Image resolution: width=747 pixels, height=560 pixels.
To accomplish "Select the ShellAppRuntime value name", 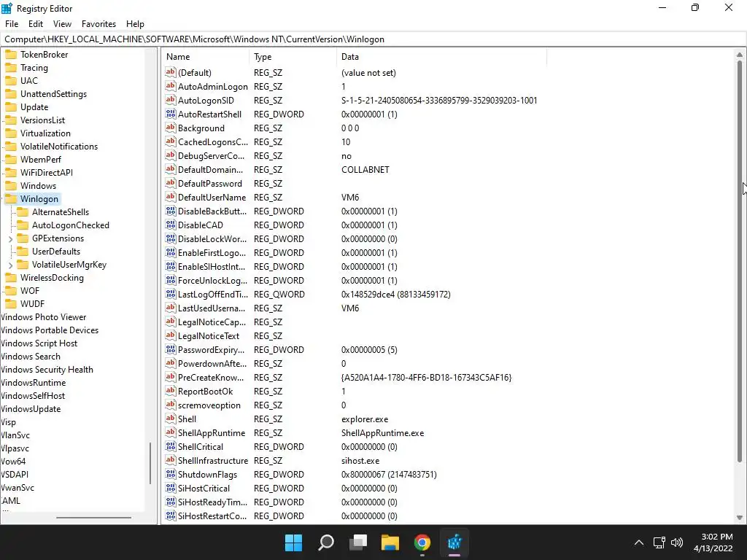I will 212,433.
